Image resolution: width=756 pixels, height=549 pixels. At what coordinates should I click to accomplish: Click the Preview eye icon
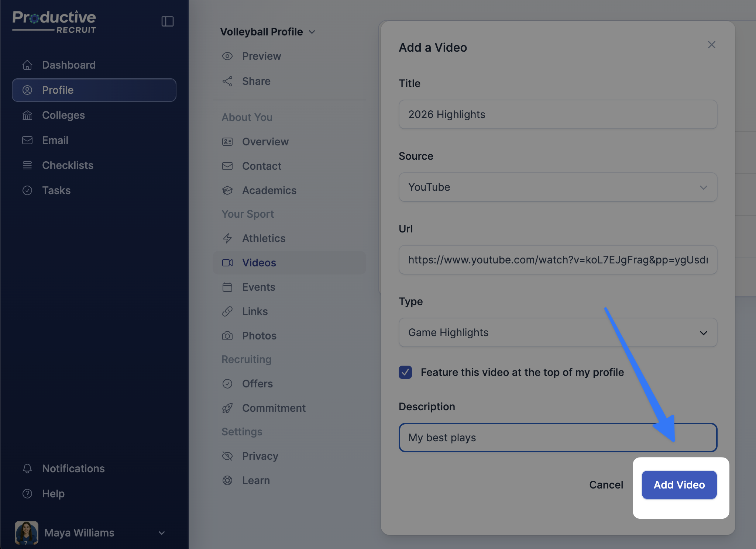[227, 56]
